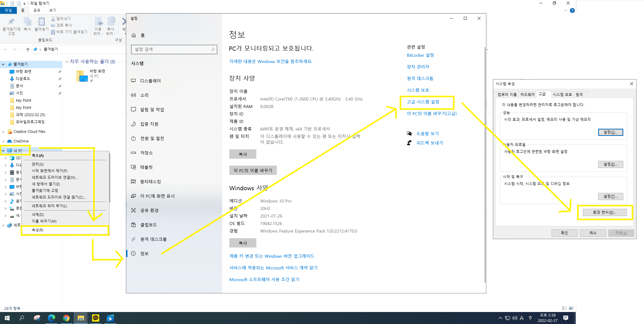Switch to Share (공유) ribbon tab
Screen dimensions: 644x324
pyautogui.click(x=37, y=10)
